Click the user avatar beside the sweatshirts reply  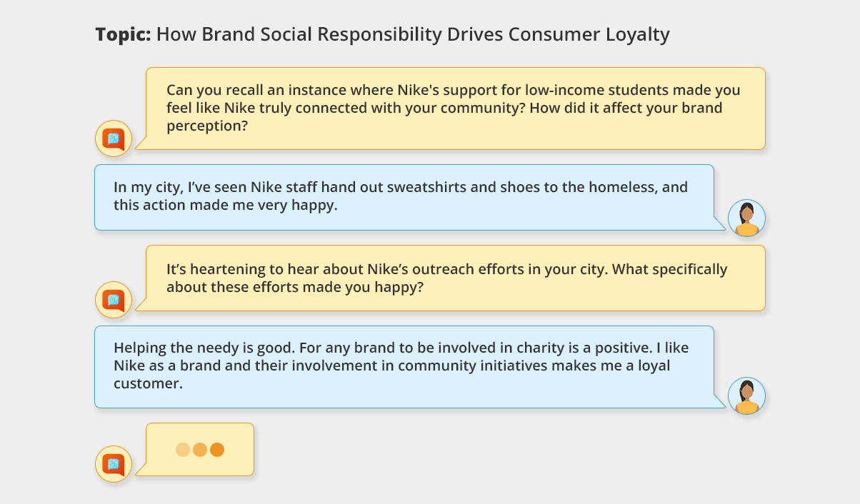tap(746, 218)
